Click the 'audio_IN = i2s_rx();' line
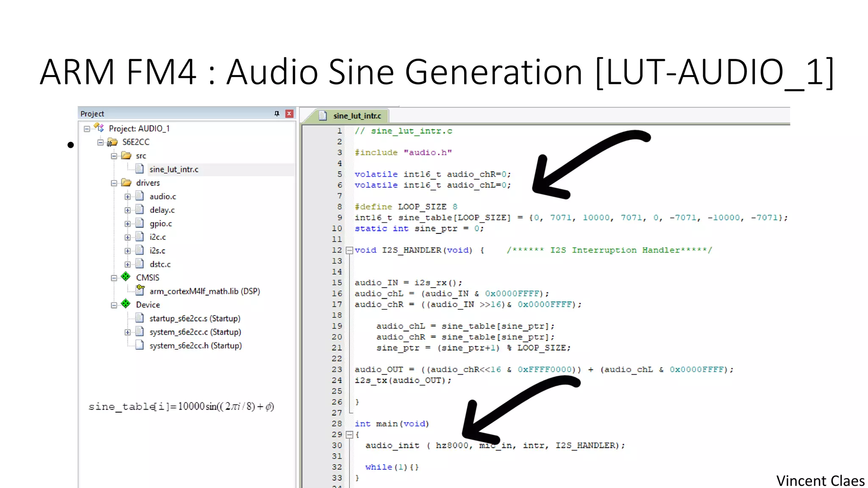868x488 pixels. click(408, 283)
